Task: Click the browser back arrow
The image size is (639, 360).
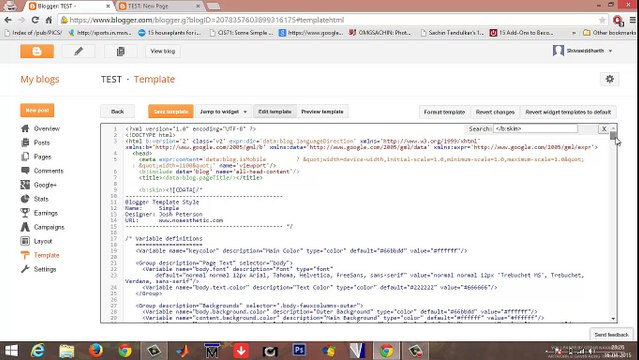Action: tap(8, 20)
